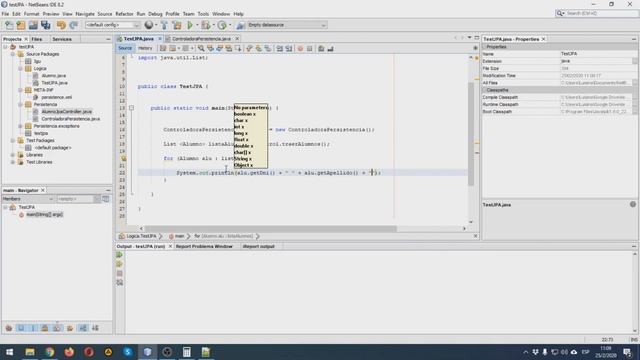
Task: Open the Windows Start menu
Action: point(9,352)
